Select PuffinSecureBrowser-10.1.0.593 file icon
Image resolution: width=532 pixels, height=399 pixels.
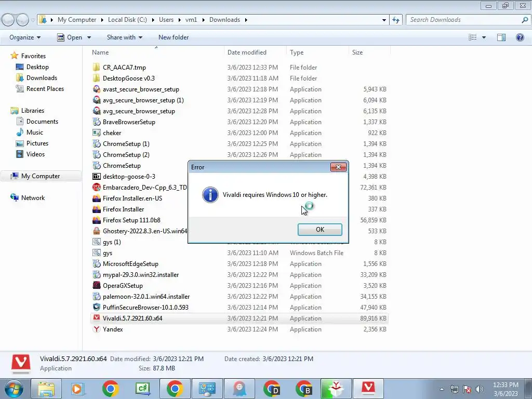[x=97, y=307]
